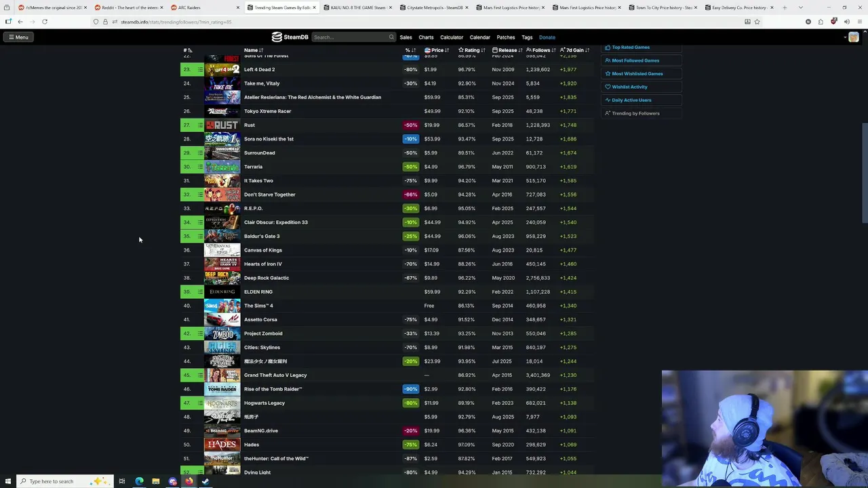Click the +1,977 gain value for Left 4 Dead 2

point(568,70)
